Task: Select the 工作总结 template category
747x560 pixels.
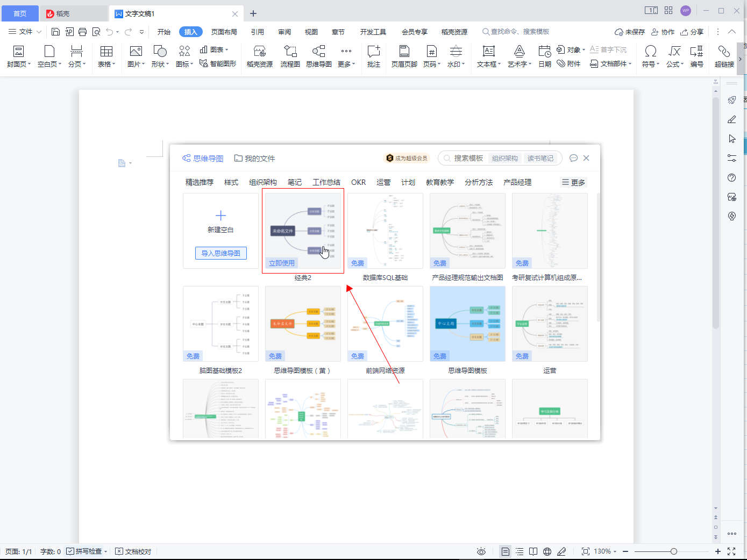Action: (326, 182)
